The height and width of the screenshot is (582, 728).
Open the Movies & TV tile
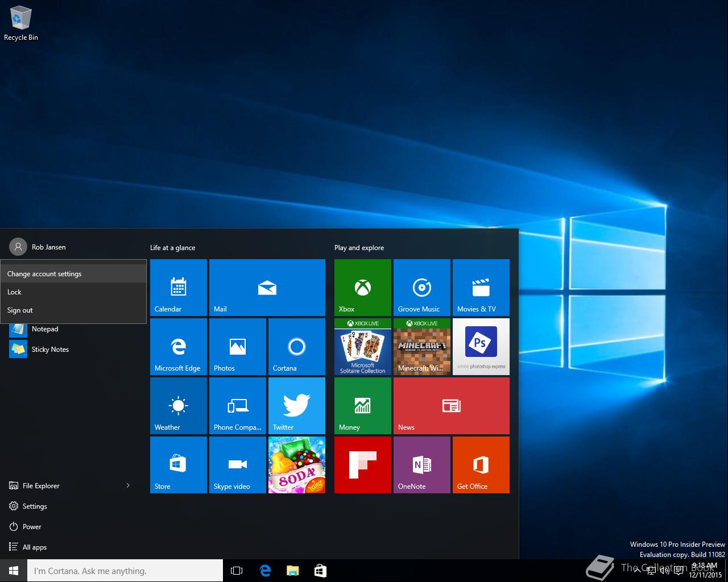481,288
